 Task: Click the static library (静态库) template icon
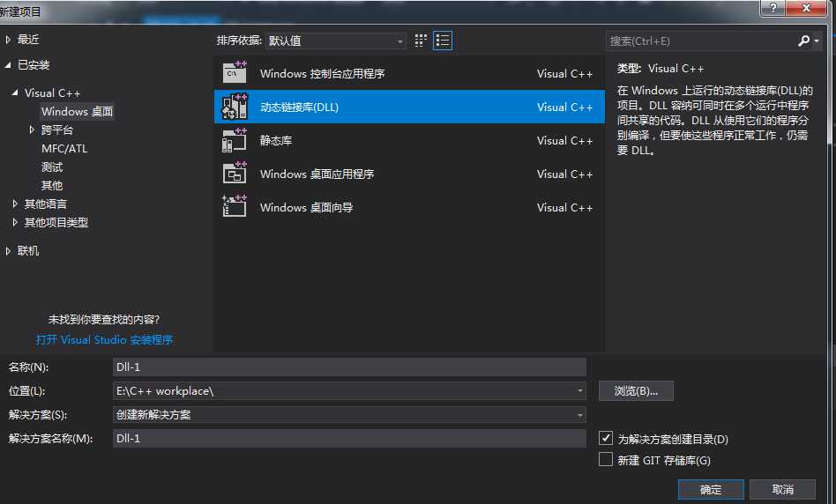(x=235, y=140)
